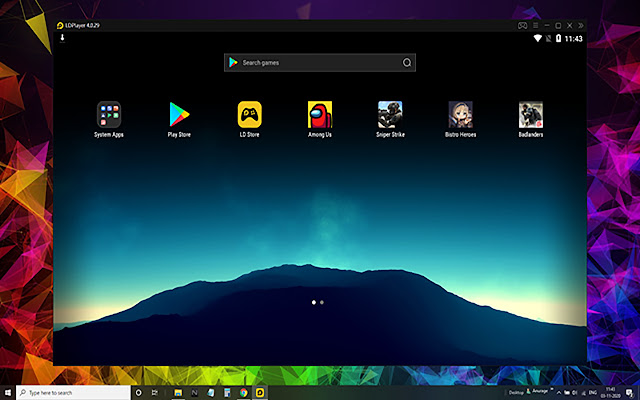Open the Windows Start menu
The width and height of the screenshot is (640, 400).
[8, 392]
